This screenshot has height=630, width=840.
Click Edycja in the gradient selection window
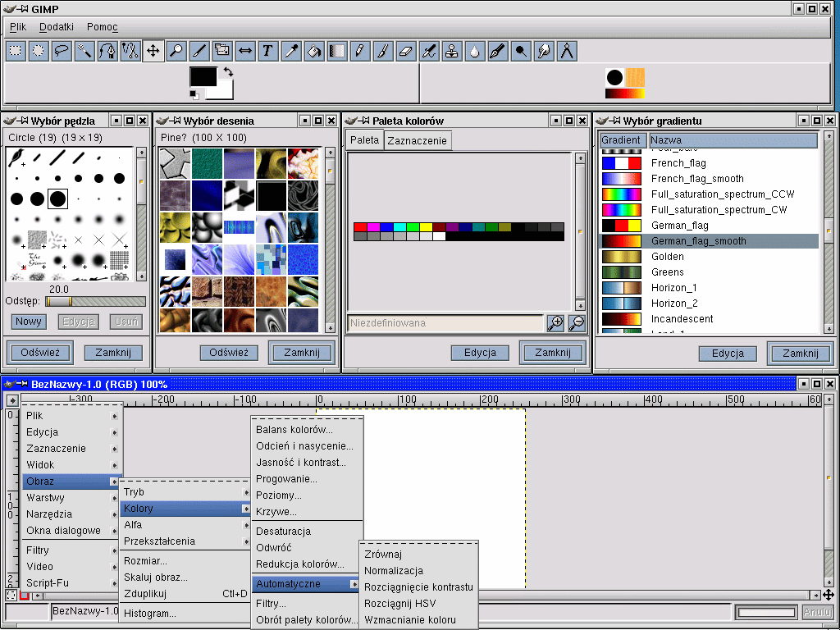(728, 354)
